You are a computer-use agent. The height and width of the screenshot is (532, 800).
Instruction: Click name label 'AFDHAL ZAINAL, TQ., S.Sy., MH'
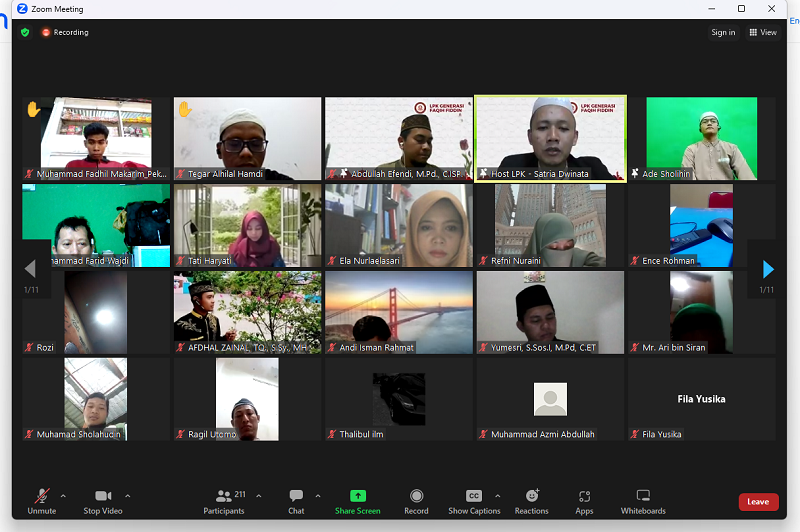(247, 347)
